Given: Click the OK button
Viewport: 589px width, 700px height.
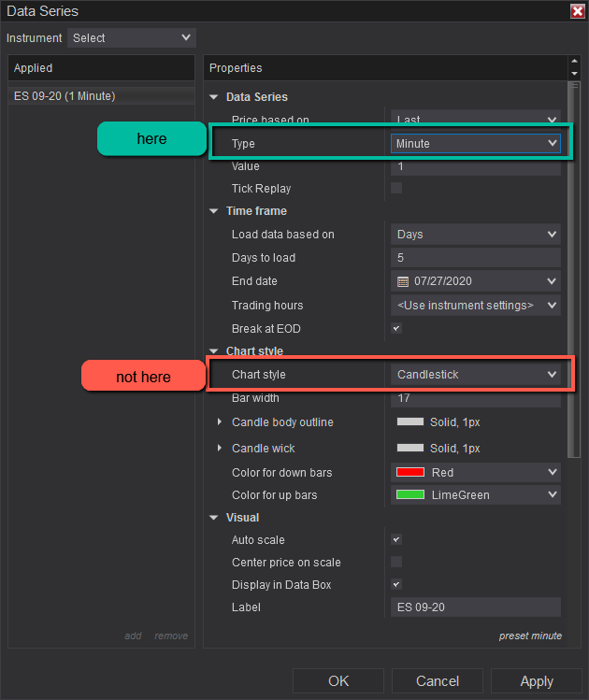Looking at the screenshot, I should coord(338,681).
